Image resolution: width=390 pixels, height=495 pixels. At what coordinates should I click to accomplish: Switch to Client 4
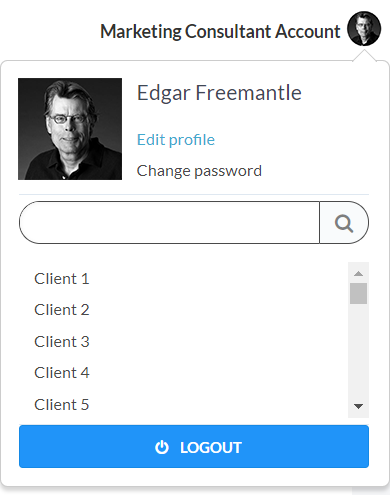[x=62, y=373]
